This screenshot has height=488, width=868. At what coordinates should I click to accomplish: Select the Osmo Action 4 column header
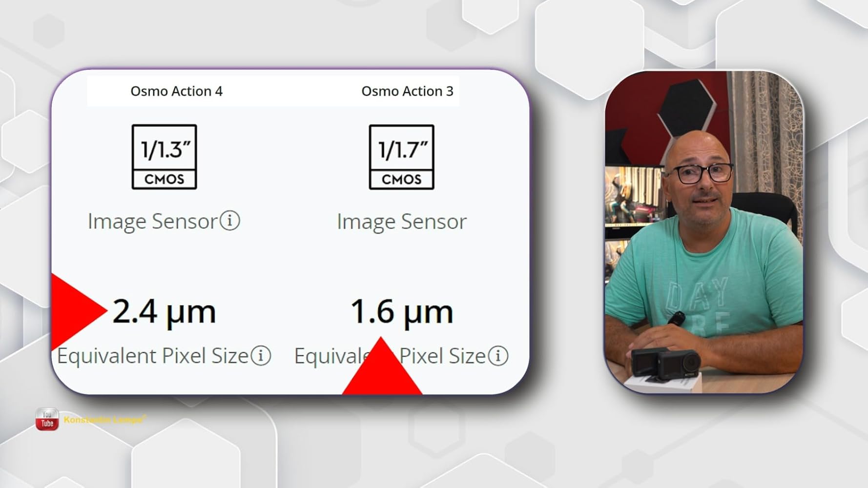pos(176,91)
